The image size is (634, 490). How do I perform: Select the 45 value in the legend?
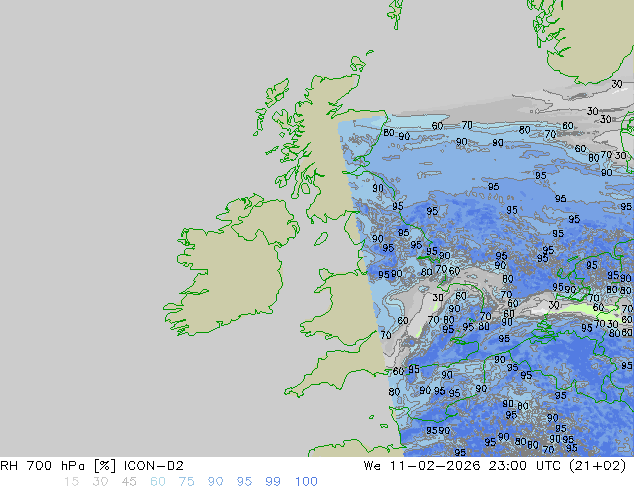[x=129, y=482]
